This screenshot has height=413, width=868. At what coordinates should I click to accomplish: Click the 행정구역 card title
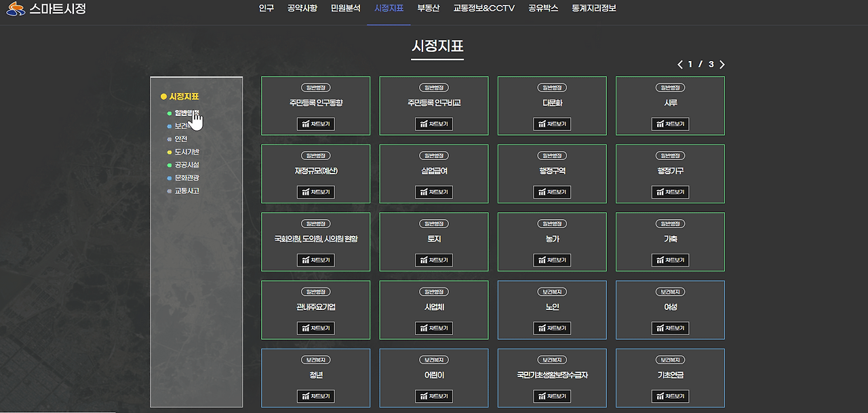click(552, 171)
